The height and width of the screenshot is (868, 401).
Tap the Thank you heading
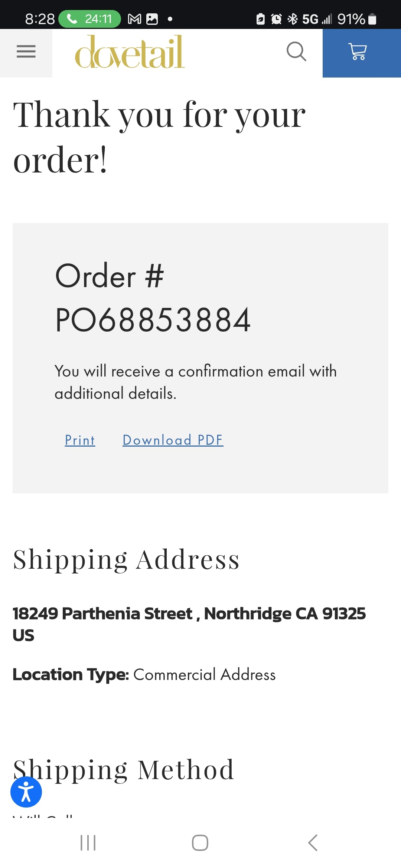click(x=159, y=137)
